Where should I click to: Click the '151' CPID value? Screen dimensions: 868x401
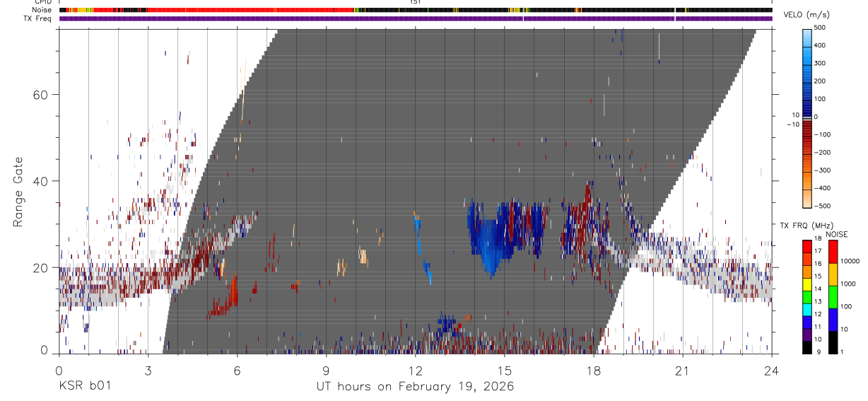point(416,2)
